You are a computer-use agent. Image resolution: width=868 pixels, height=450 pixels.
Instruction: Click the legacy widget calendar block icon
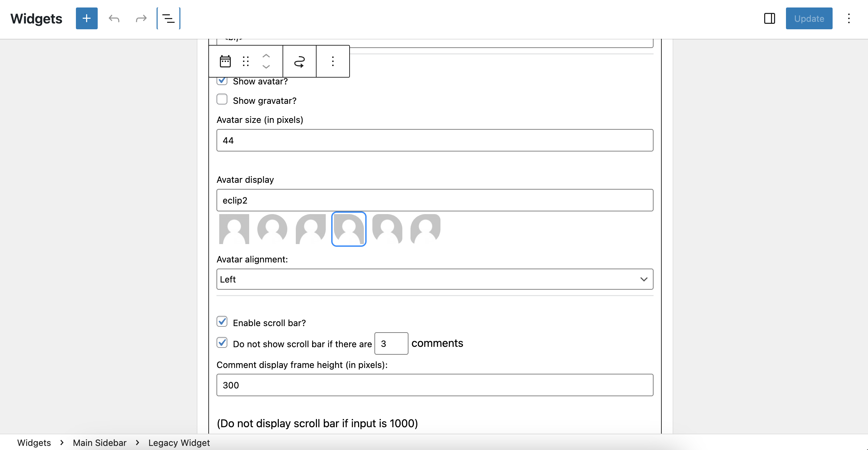coord(225,61)
